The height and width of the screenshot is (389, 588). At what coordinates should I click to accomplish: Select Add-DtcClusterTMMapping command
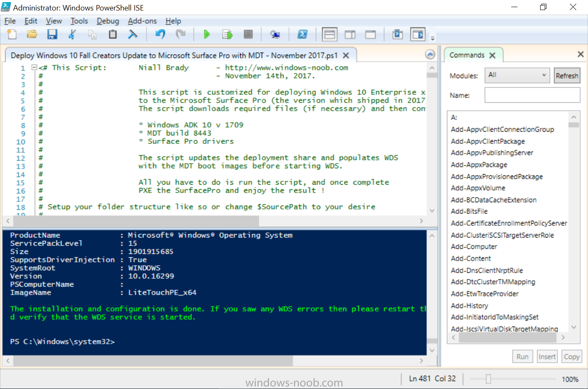[x=493, y=282]
